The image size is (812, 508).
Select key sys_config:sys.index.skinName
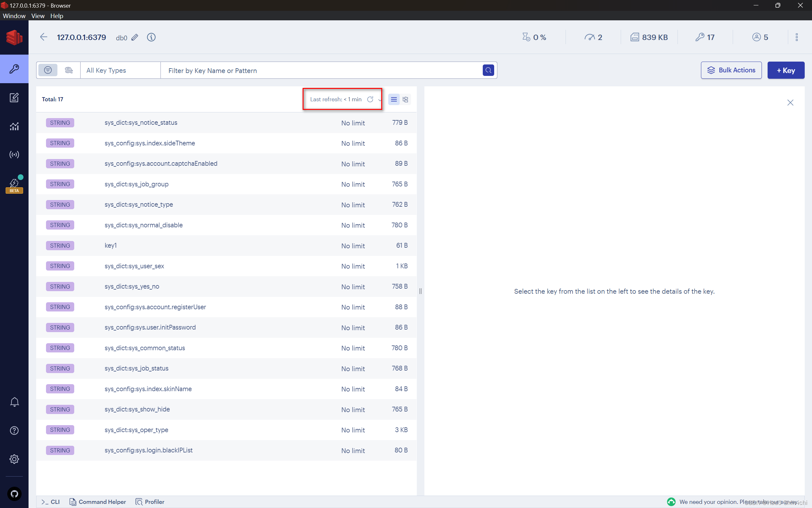(226, 389)
